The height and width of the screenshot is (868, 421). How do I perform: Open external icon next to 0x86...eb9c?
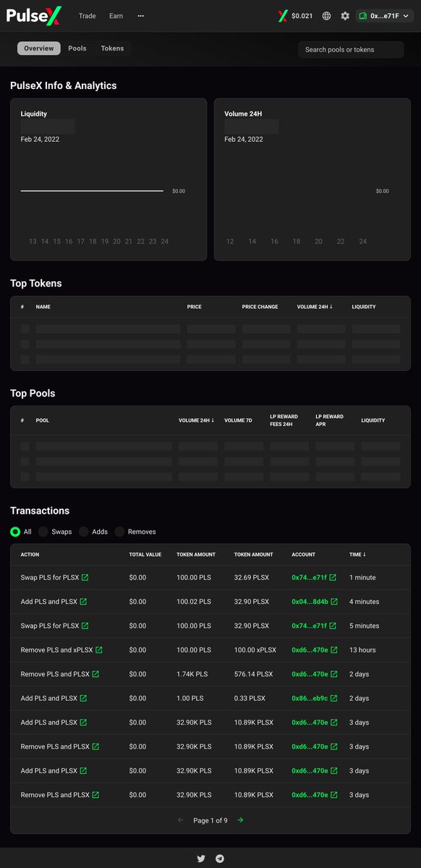[334, 698]
